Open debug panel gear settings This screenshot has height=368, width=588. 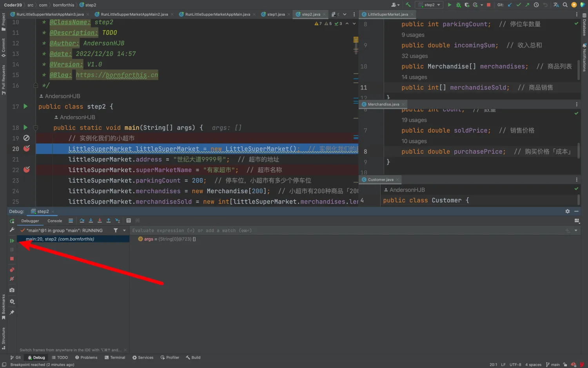[12, 301]
